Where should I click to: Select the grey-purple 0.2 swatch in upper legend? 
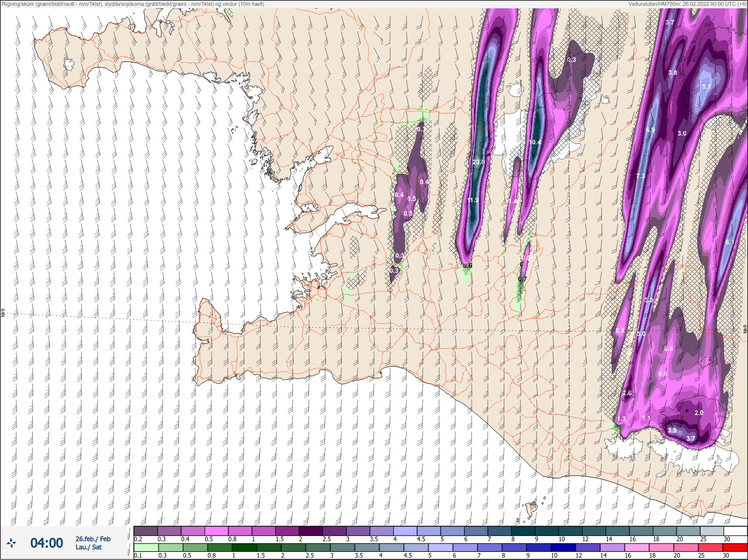pyautogui.click(x=146, y=531)
